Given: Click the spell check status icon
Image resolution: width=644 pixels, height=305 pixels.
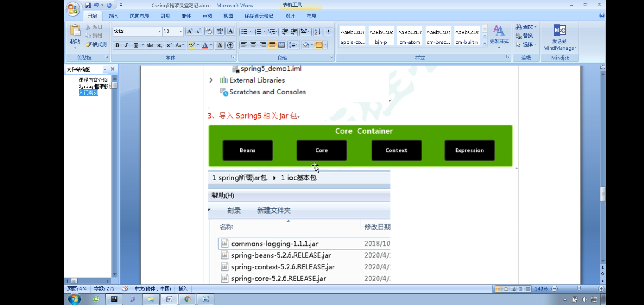Looking at the screenshot, I should click(125, 288).
